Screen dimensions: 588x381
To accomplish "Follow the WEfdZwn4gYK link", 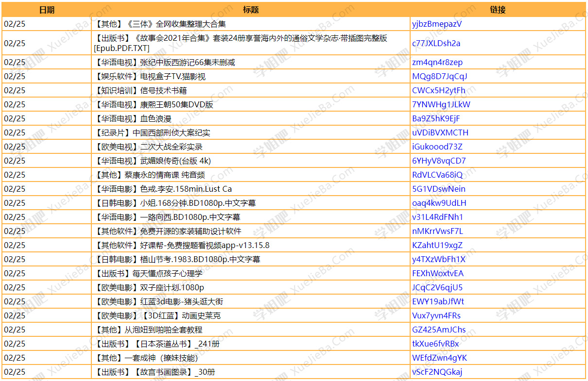I will point(439,358).
